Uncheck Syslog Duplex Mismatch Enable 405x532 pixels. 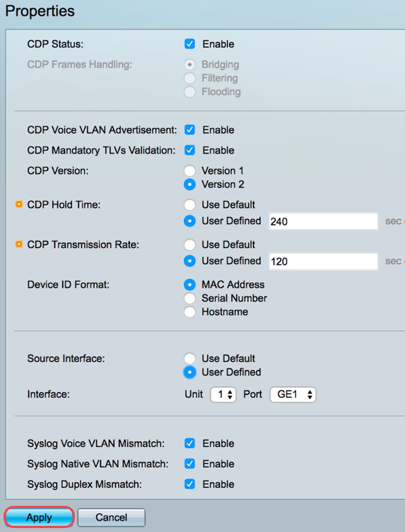190,484
